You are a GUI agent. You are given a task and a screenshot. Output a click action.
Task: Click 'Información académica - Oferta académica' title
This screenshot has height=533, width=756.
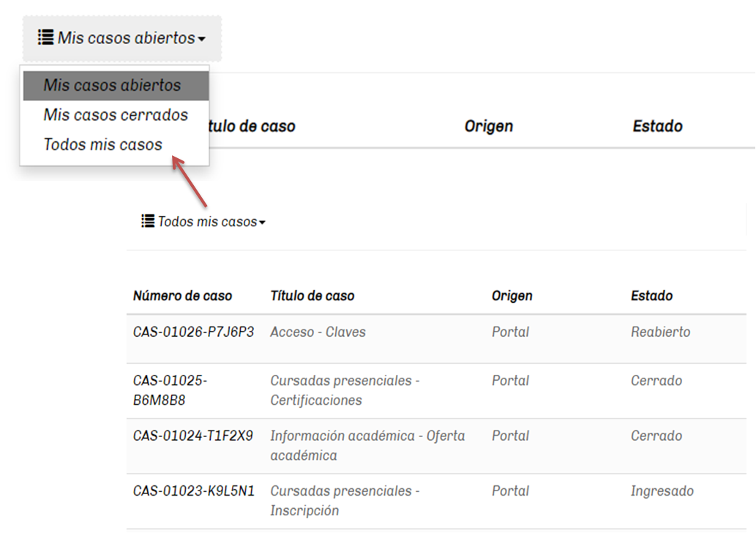pos(367,445)
